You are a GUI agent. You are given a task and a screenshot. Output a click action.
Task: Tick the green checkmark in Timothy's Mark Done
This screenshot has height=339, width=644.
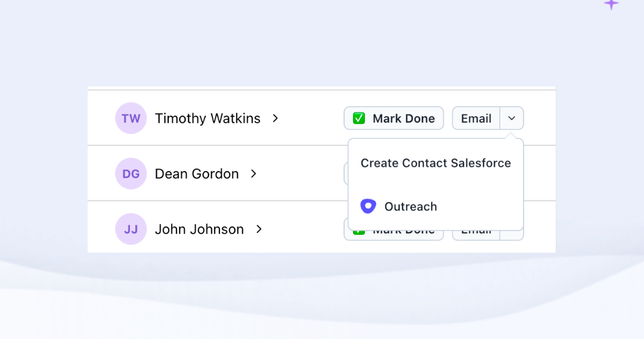[359, 118]
